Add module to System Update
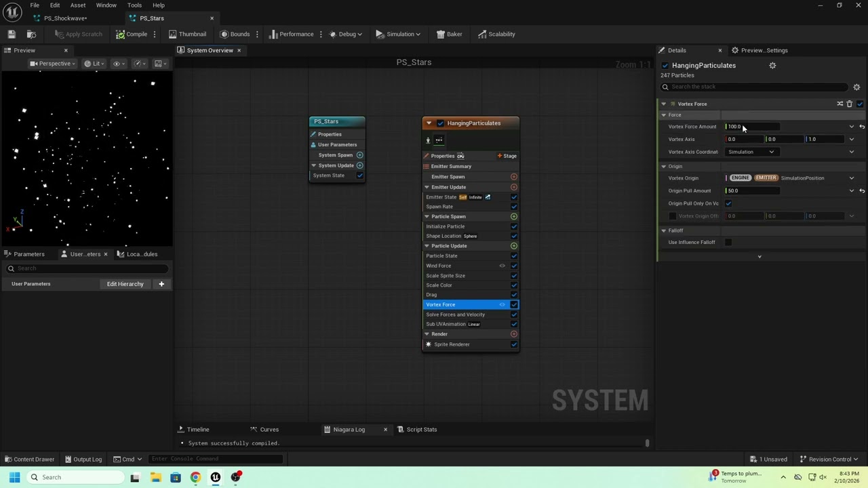The image size is (868, 488). [359, 165]
